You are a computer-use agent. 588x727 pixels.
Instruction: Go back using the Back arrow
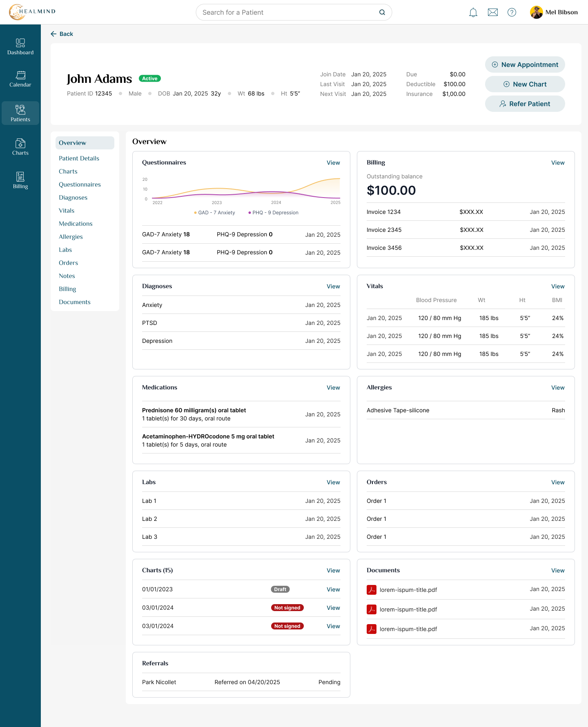(x=62, y=34)
